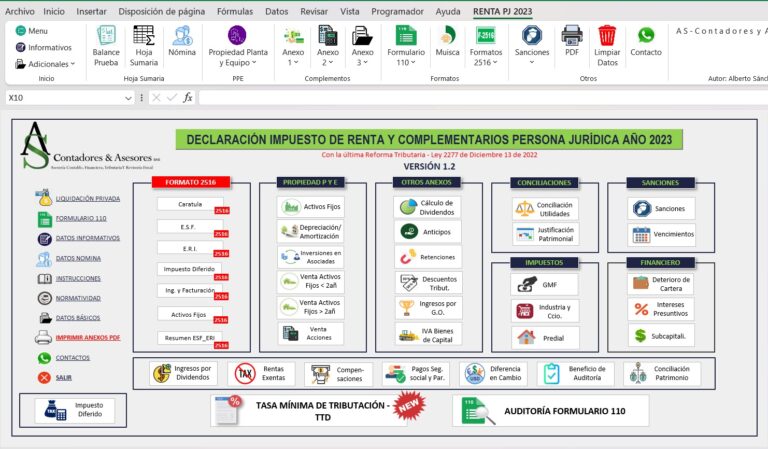Open the Anticipos tile
The image size is (768, 449).
[x=427, y=232]
